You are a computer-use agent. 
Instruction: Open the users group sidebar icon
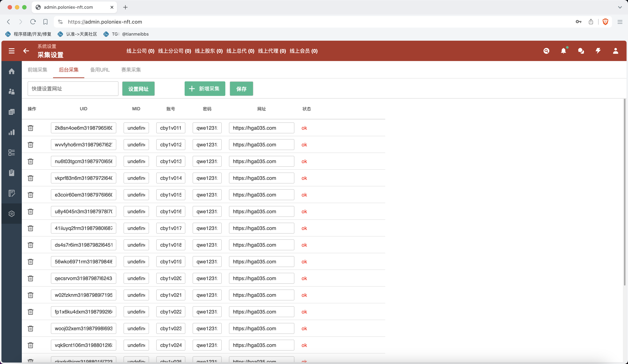tap(11, 92)
